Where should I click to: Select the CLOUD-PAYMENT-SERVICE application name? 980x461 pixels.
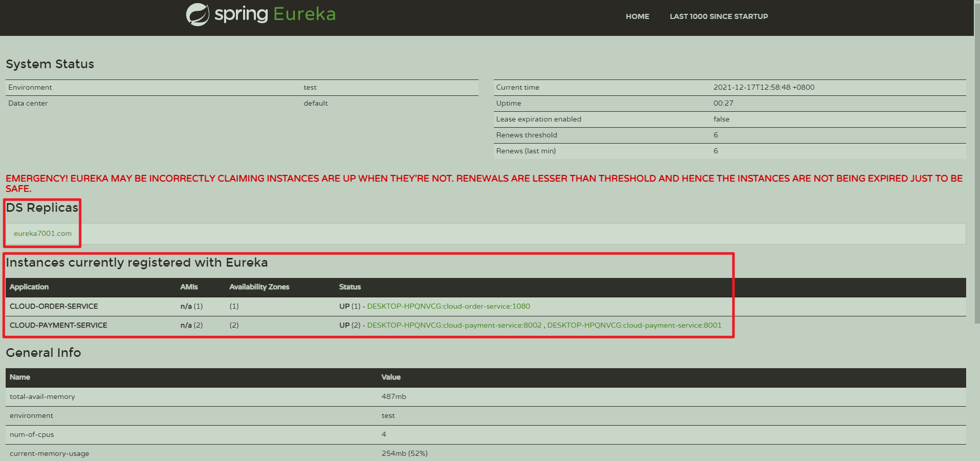58,325
